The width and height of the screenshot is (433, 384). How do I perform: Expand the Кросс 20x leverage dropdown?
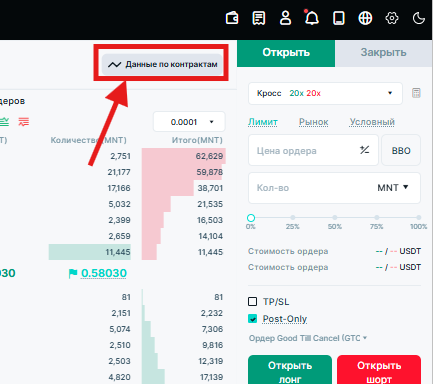point(325,93)
